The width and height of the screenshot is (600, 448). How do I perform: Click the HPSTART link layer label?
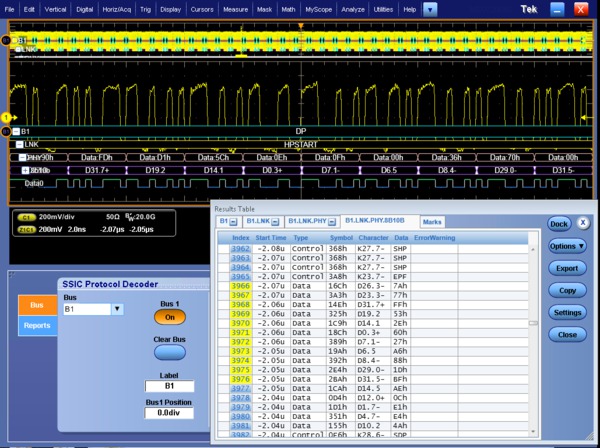pos(301,145)
